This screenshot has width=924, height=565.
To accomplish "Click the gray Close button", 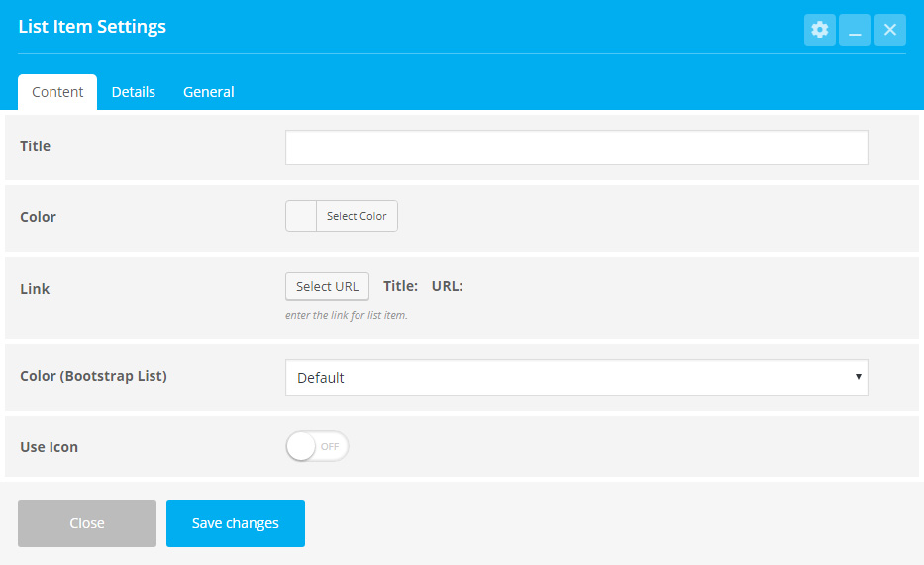I will [x=87, y=523].
